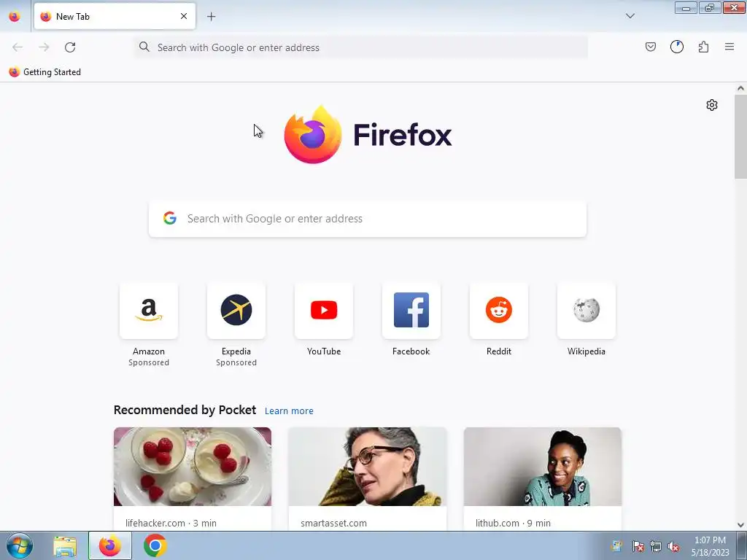Open the circular toolbar icon beside Pocket
Screen dimensions: 747x560
coord(676,47)
